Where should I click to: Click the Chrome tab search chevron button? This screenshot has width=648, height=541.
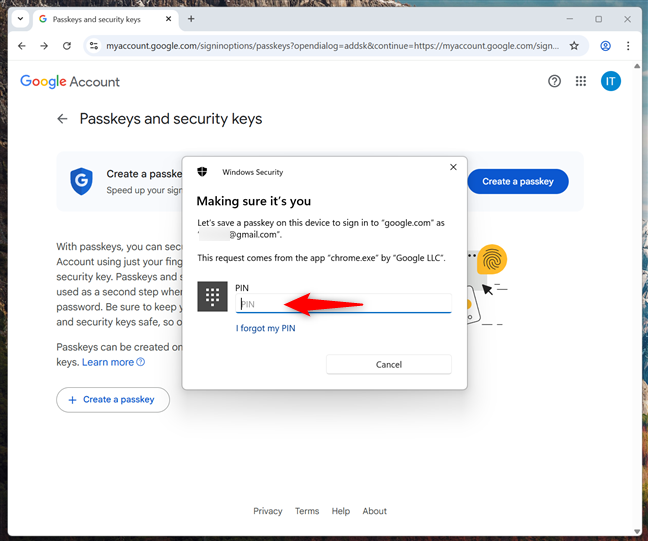point(20,19)
